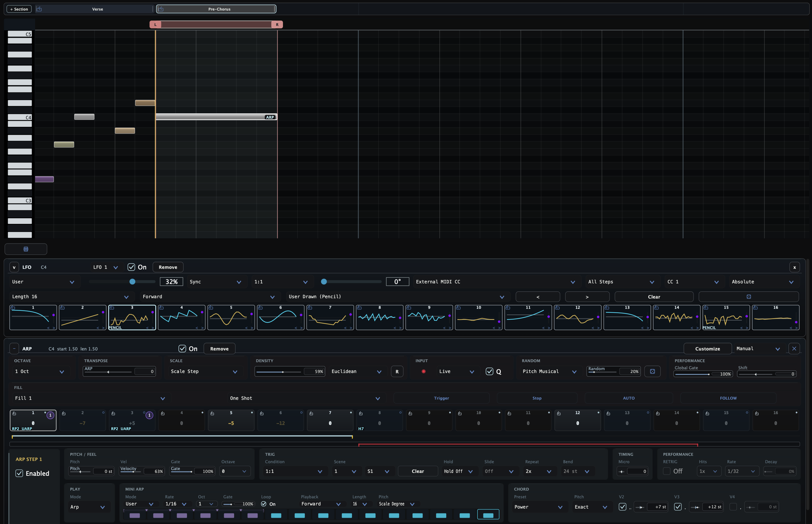Select the Pre-Chorus section tab
This screenshot has width=812, height=524.
pos(216,9)
